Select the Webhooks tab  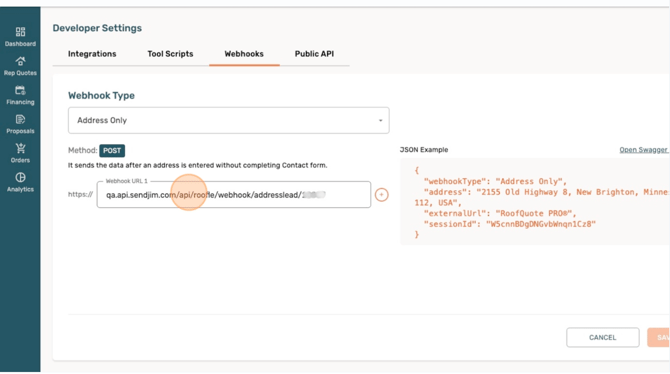[244, 54]
